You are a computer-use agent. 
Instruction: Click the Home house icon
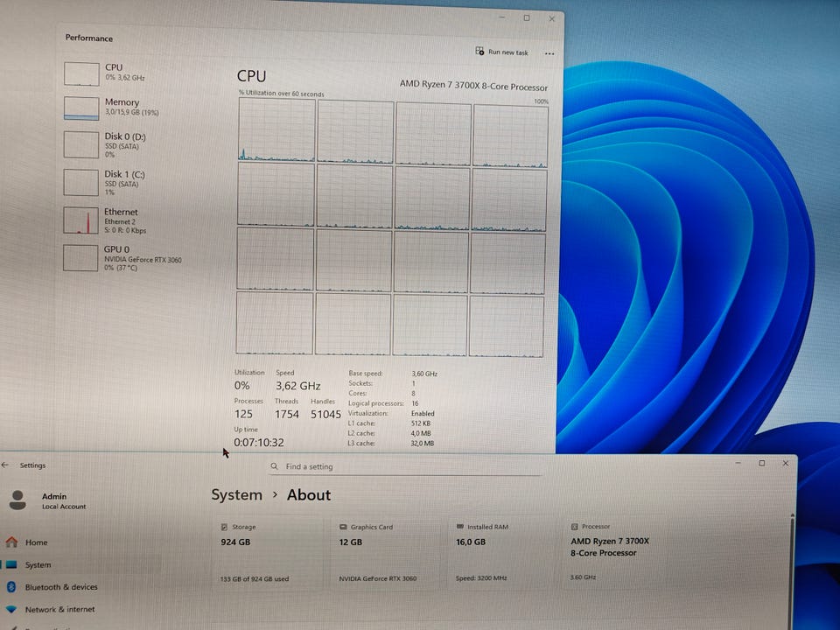(11, 542)
